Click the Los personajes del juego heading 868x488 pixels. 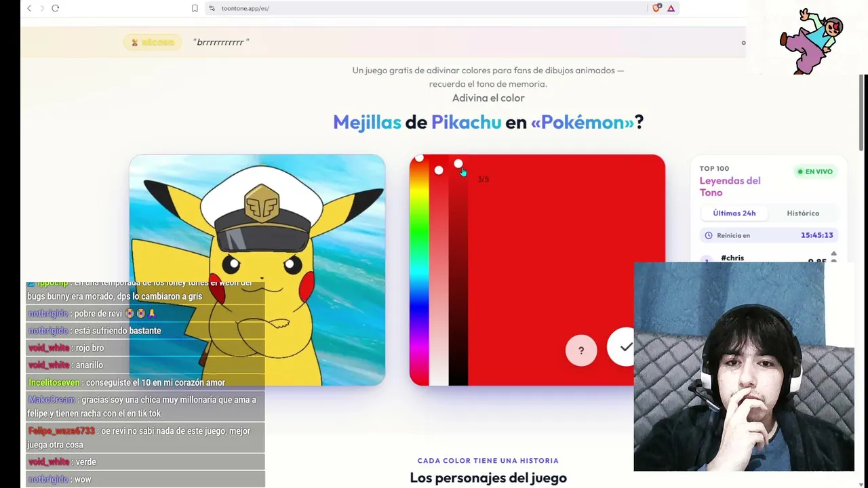tap(488, 478)
